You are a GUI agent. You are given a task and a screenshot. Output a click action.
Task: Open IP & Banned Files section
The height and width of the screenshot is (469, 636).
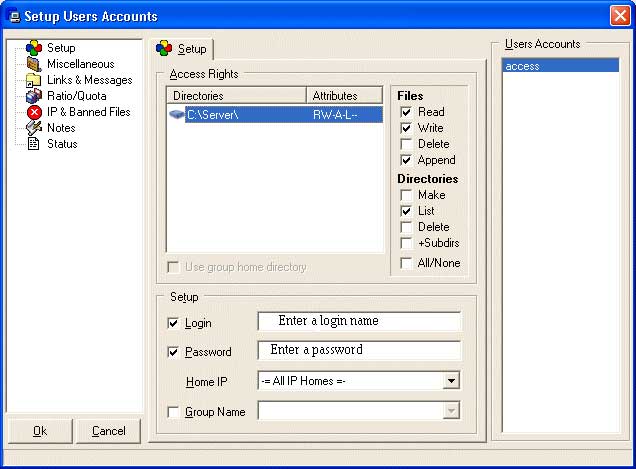(x=89, y=112)
